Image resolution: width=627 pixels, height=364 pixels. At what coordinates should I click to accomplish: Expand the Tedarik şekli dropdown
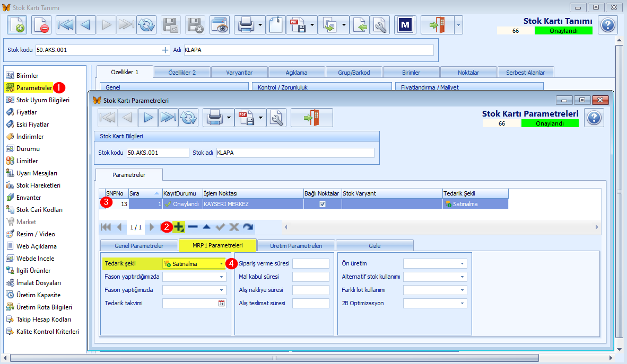coord(221,264)
